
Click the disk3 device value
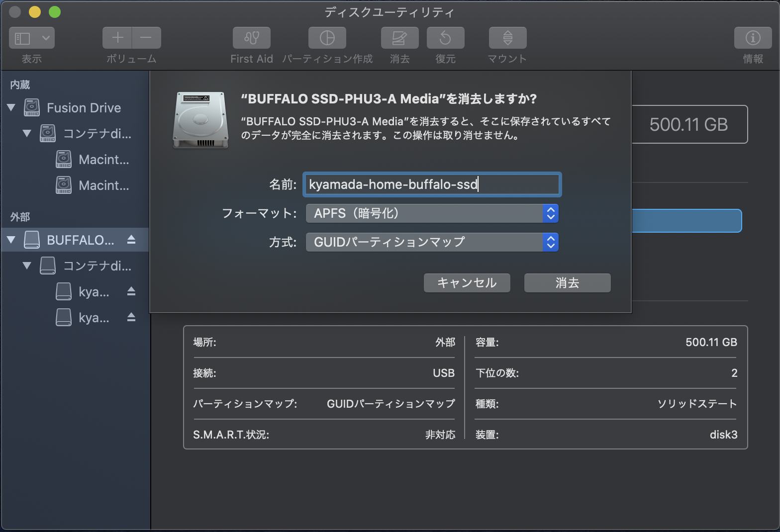click(x=723, y=435)
